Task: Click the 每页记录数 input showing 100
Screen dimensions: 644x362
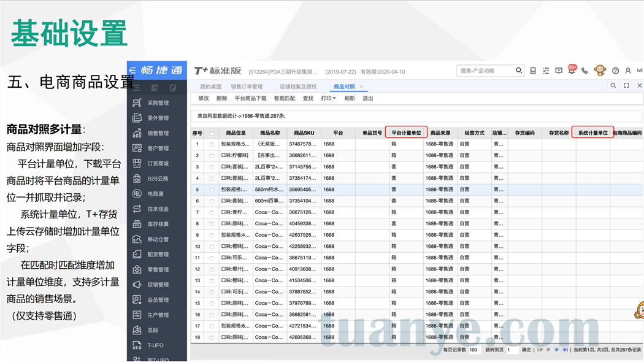Action: click(475, 350)
